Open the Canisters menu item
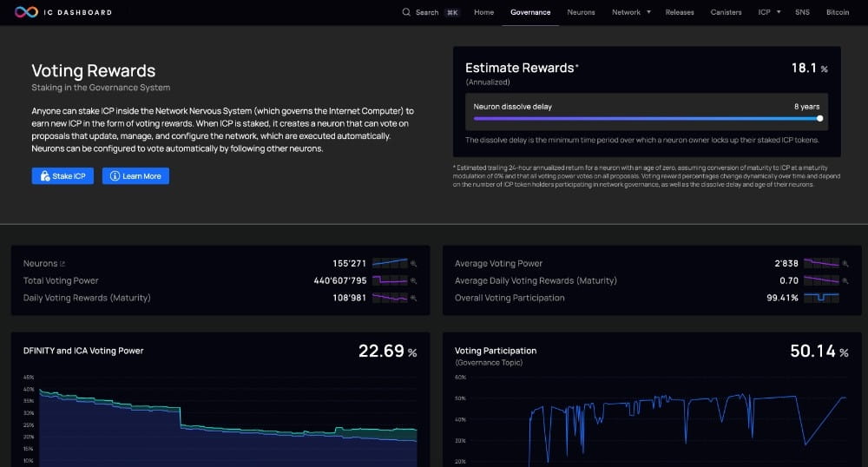The width and height of the screenshot is (868, 467). point(726,12)
